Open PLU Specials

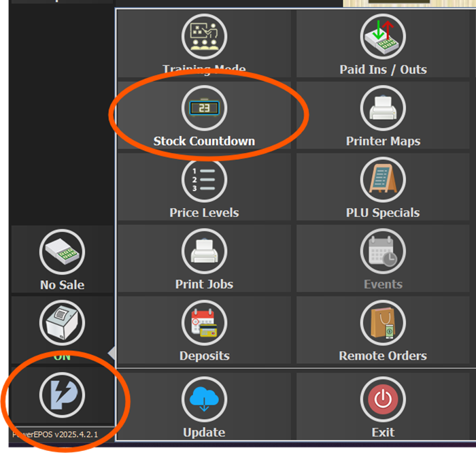(x=383, y=187)
